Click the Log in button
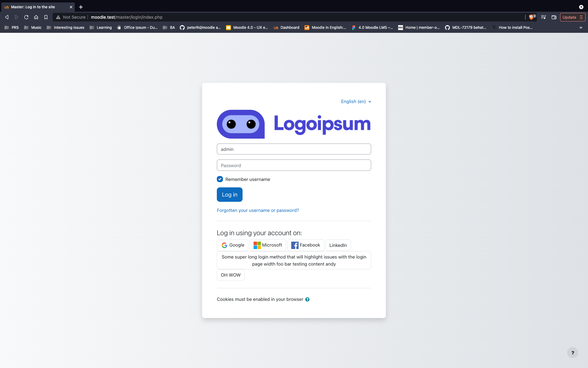 point(229,194)
